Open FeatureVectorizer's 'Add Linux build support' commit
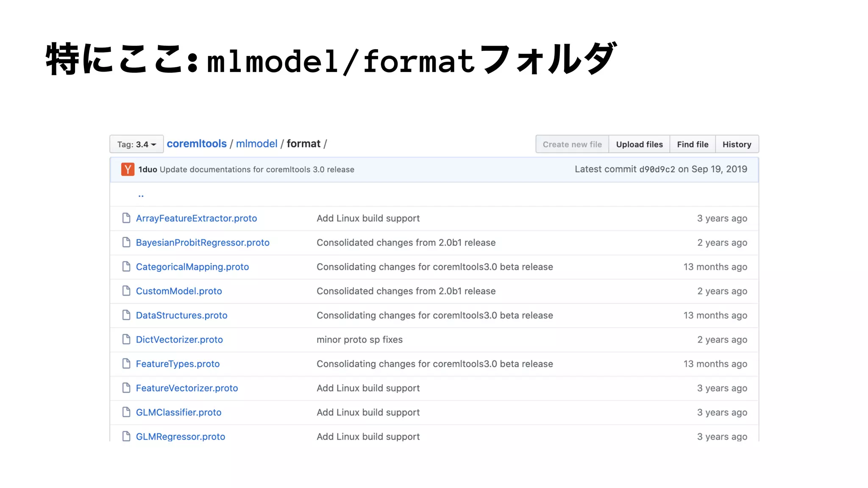Viewport: 868px width, 488px height. click(368, 388)
